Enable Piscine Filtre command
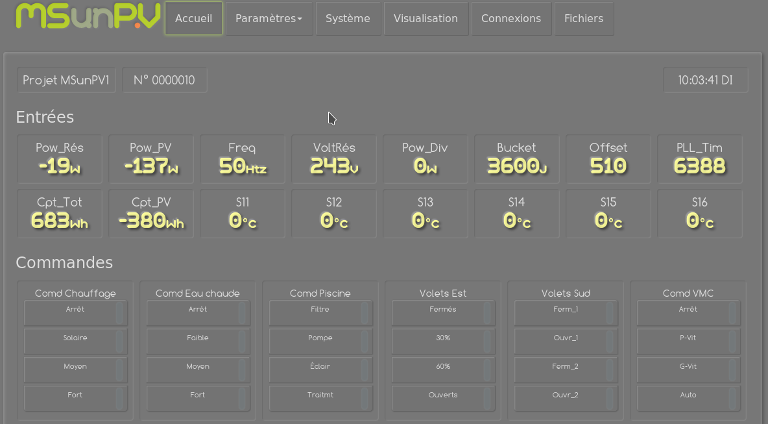Screen dimensions: 768x424 (x=320, y=310)
